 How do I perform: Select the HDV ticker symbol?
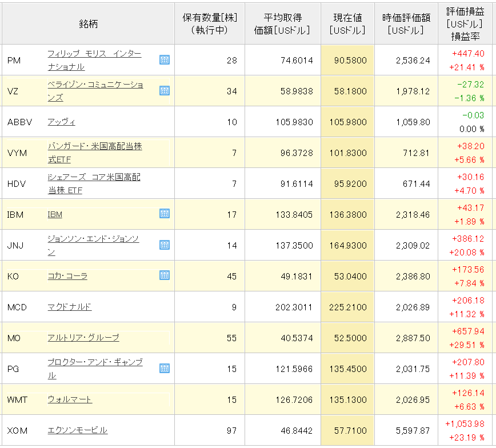click(x=17, y=184)
